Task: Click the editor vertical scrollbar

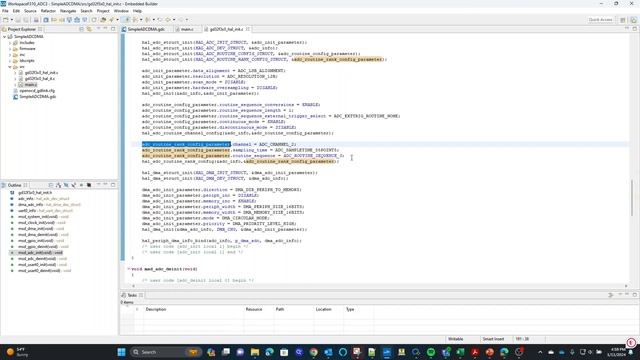Action: point(631,199)
